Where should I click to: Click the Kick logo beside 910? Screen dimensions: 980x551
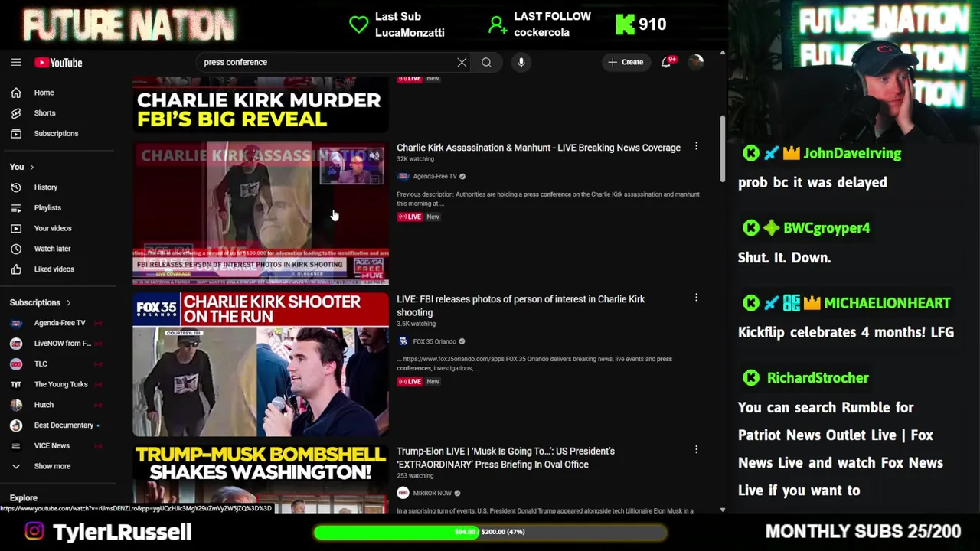click(x=626, y=24)
